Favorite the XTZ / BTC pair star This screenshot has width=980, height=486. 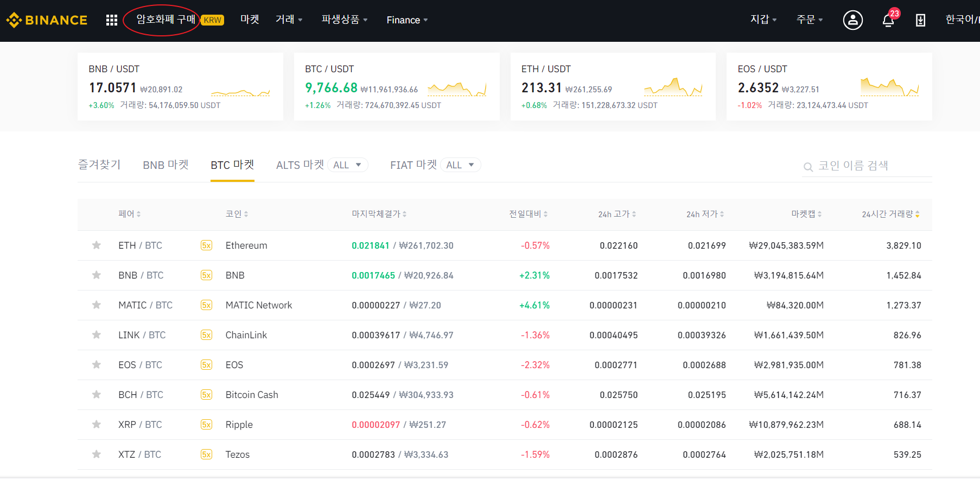(x=97, y=455)
